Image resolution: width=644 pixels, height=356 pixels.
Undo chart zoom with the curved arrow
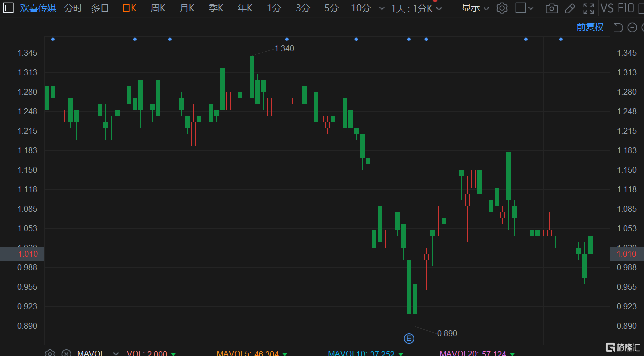(618, 27)
